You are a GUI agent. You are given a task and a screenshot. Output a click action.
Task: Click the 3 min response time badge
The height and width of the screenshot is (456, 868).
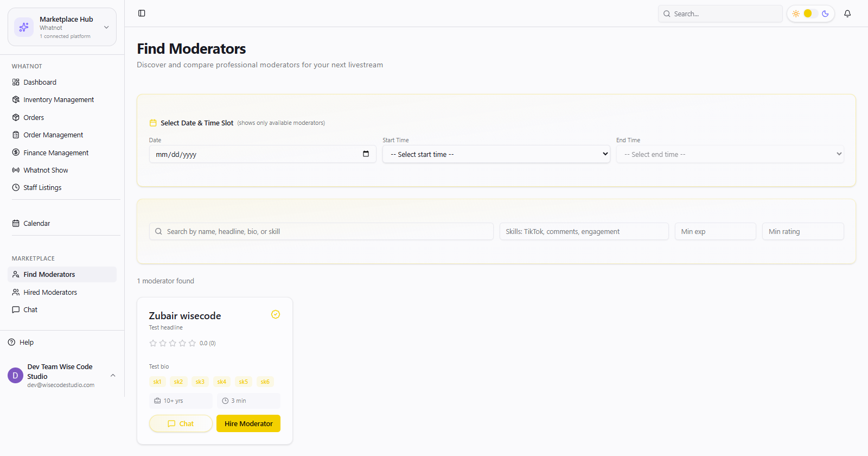(248, 401)
